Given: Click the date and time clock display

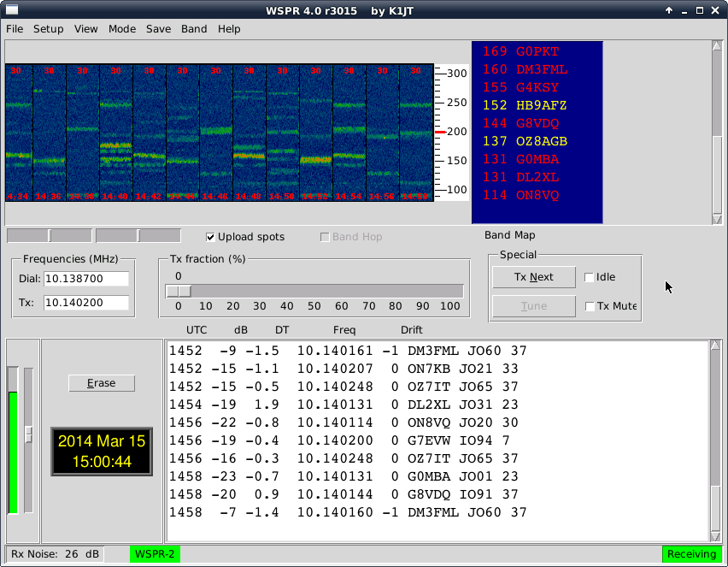Looking at the screenshot, I should [x=102, y=452].
